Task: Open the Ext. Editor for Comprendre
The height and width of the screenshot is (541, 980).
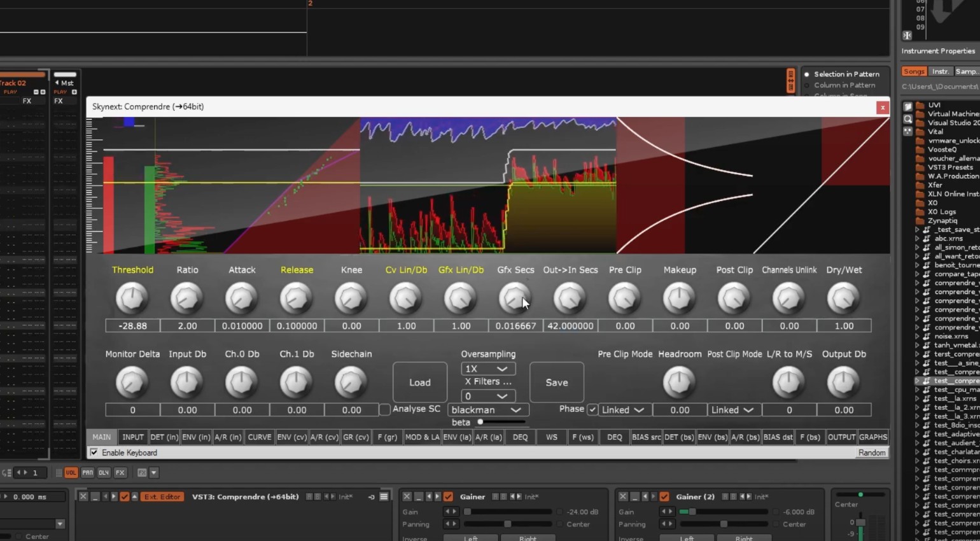Action: click(x=162, y=496)
